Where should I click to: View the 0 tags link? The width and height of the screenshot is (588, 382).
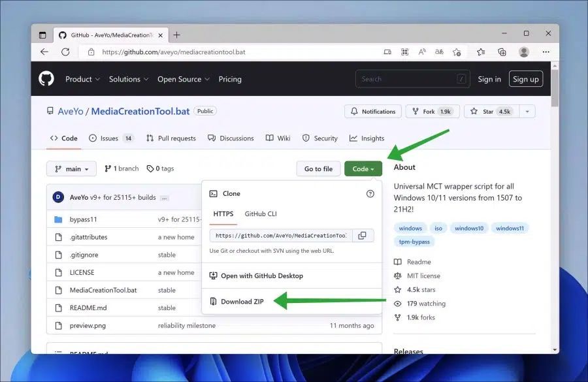point(160,168)
